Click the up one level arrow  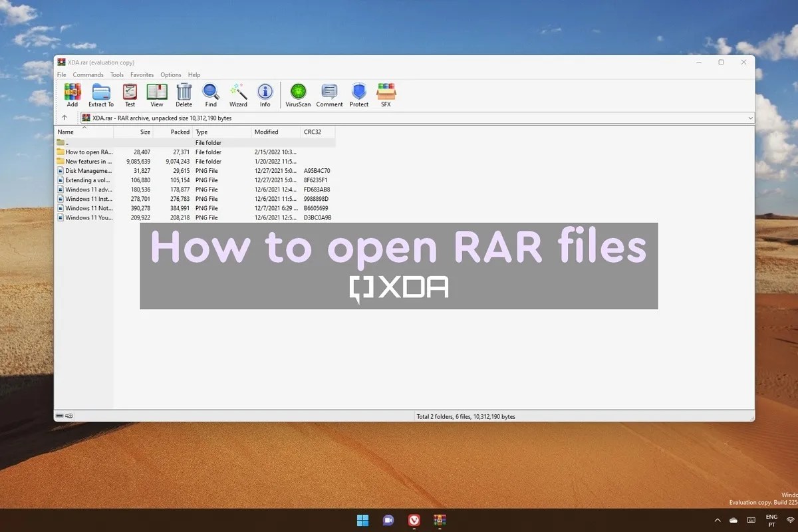[x=65, y=118]
